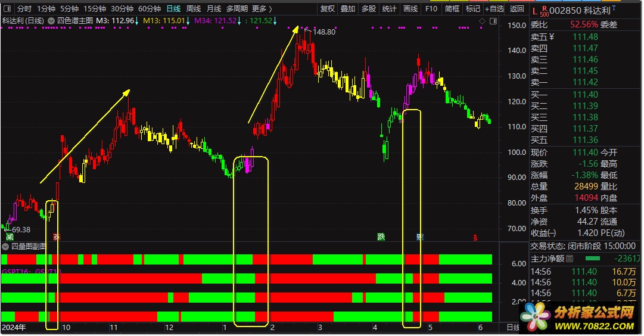
Task: Click the 委比 52.56% value
Action: pos(584,24)
